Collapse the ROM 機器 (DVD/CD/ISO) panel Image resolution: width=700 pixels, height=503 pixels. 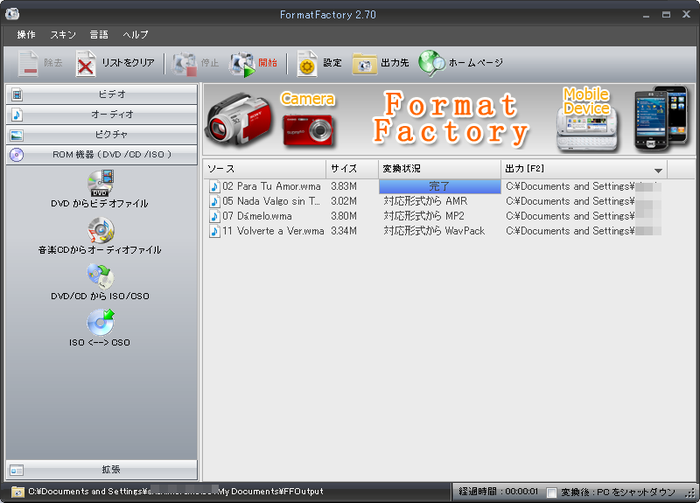coord(102,155)
